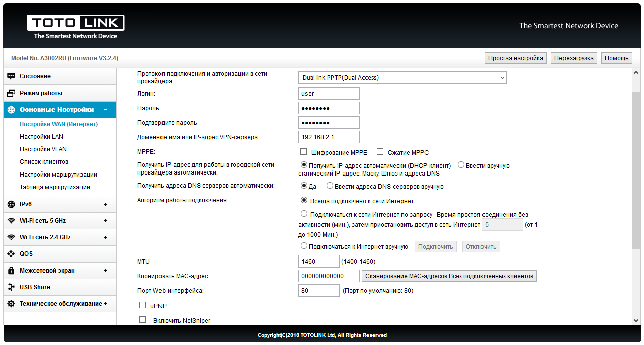Viewport: 644px width, 345px height.
Task: Click Сканирование MAC-адресов Всех подключенных клиентов button
Action: pyautogui.click(x=449, y=276)
